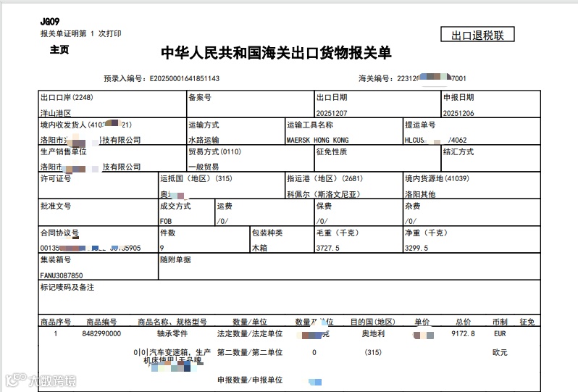Click currency code EUR
The height and width of the screenshot is (392, 578).
tap(500, 334)
